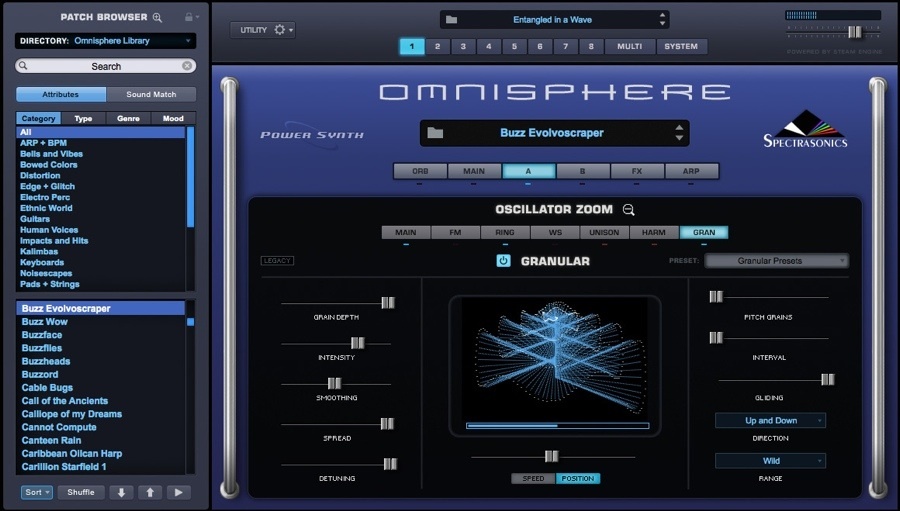Click folder icon beside Entangled in a Wave
This screenshot has width=900, height=511.
pyautogui.click(x=452, y=20)
